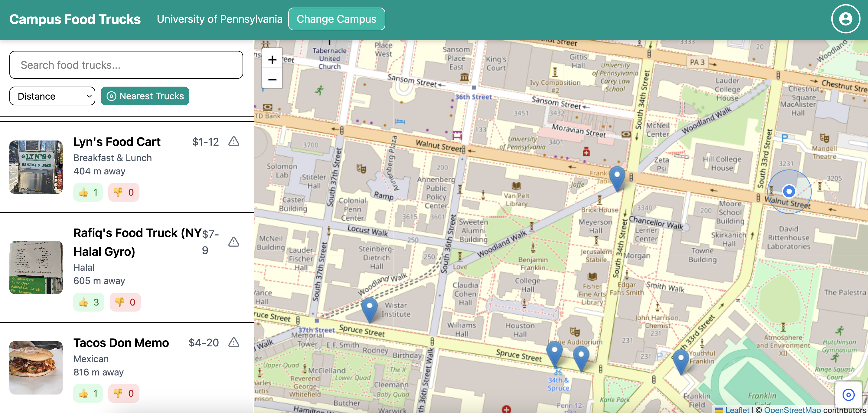Viewport: 868px width, 413px height.
Task: Open Lyn's Food Cart thumbnail photo
Action: tap(36, 167)
